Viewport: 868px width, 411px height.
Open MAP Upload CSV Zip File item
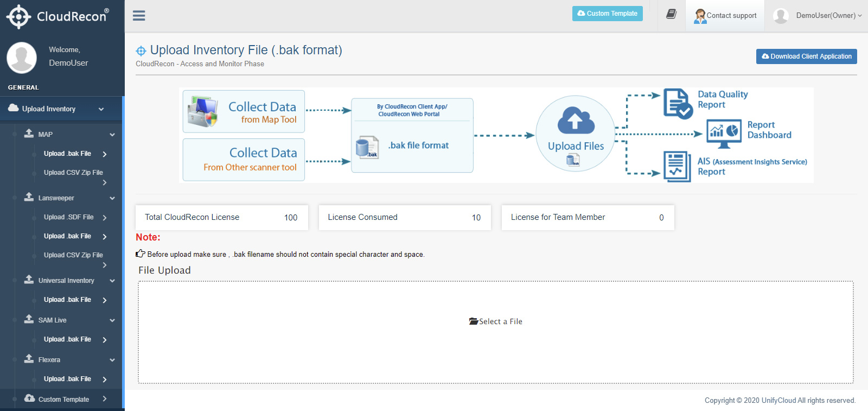coord(73,173)
